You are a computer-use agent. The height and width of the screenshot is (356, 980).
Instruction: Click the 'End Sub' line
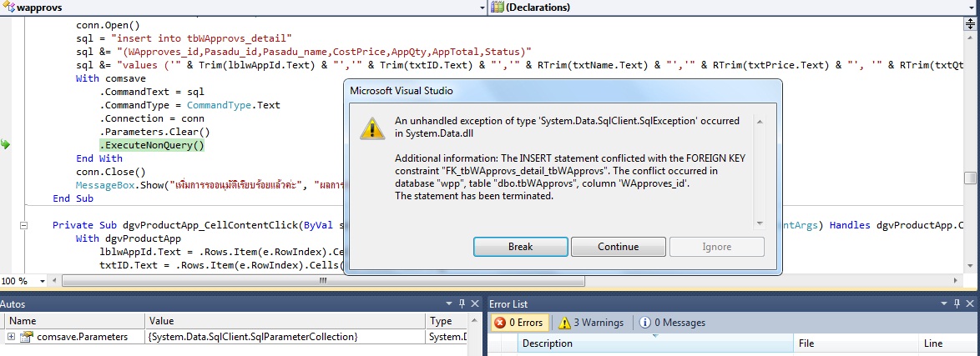pos(73,198)
